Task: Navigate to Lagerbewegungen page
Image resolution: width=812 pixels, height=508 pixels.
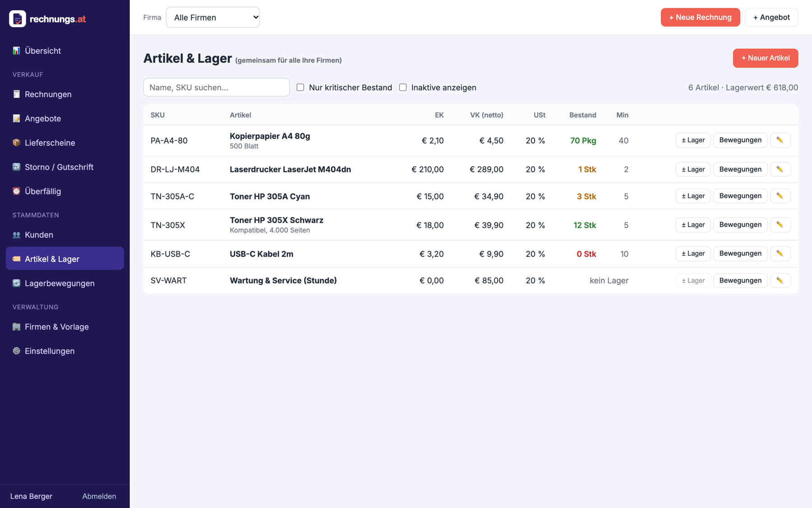Action: [65, 283]
